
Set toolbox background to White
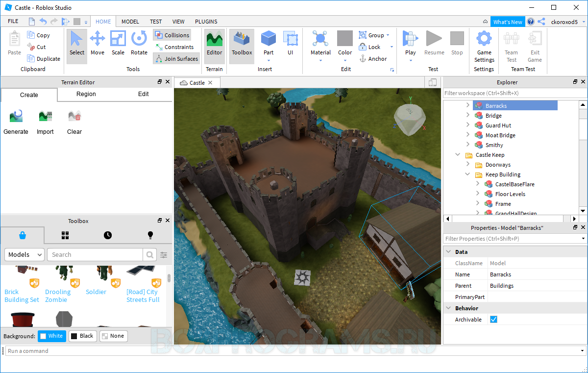coord(51,336)
